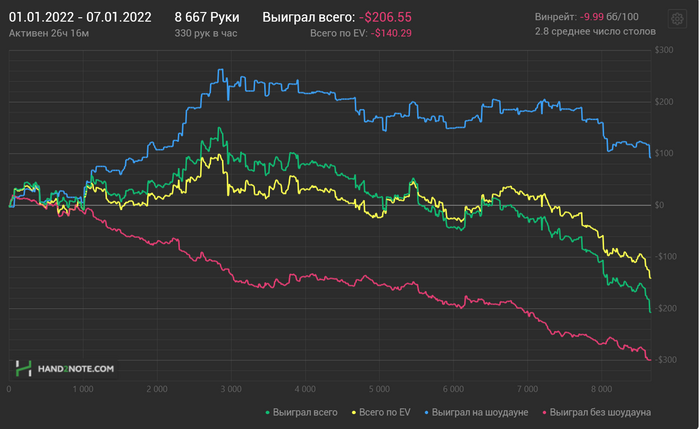Viewport: 700px width, 429px height.
Task: Click the green legend dot for Выиграл всего
Action: pyautogui.click(x=267, y=412)
